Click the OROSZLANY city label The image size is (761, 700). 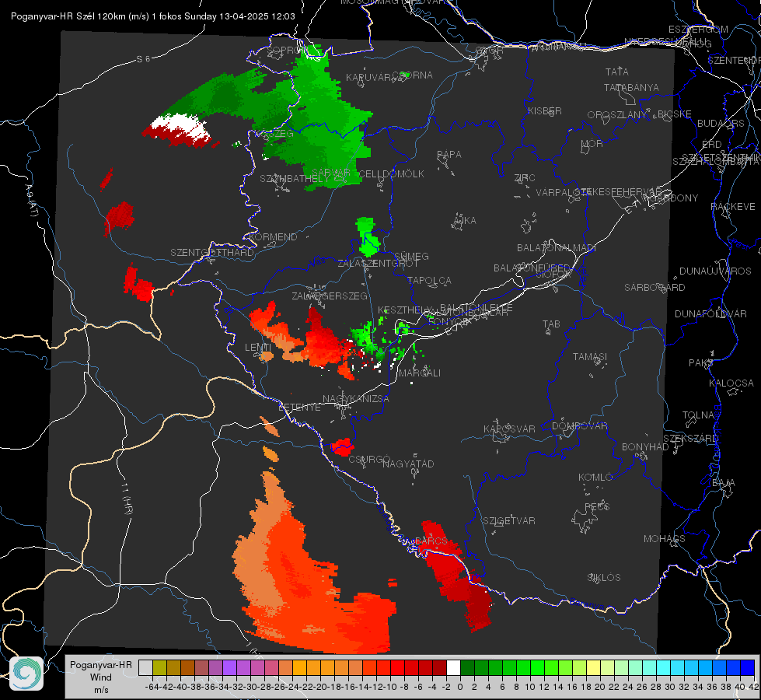pos(617,114)
